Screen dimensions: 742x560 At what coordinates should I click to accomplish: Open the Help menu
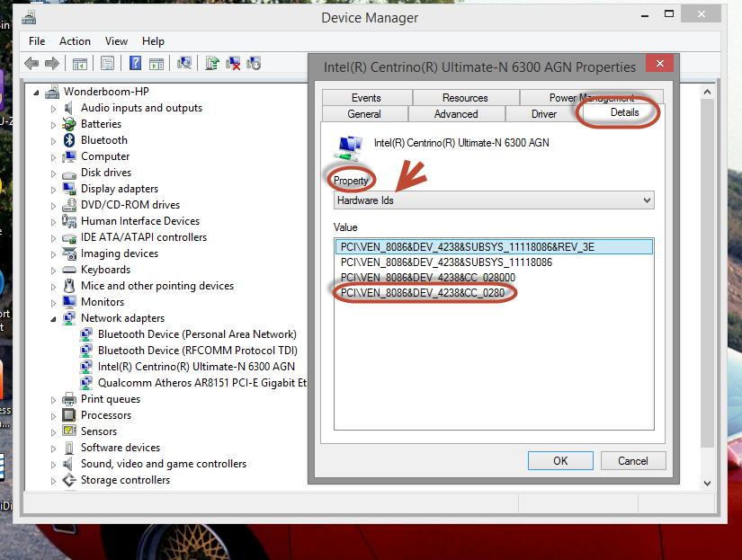(153, 41)
